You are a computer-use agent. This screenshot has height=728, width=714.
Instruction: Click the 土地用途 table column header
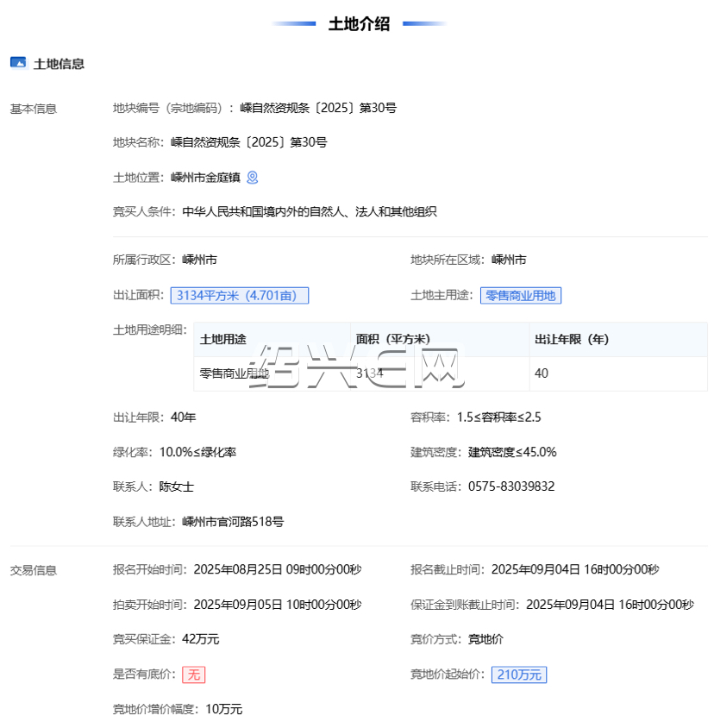[222, 339]
